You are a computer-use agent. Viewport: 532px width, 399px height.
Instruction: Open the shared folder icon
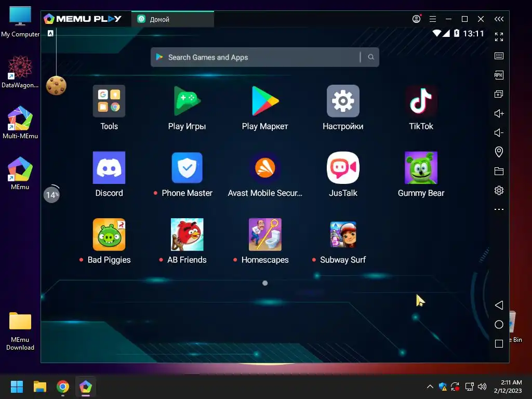pos(499,171)
